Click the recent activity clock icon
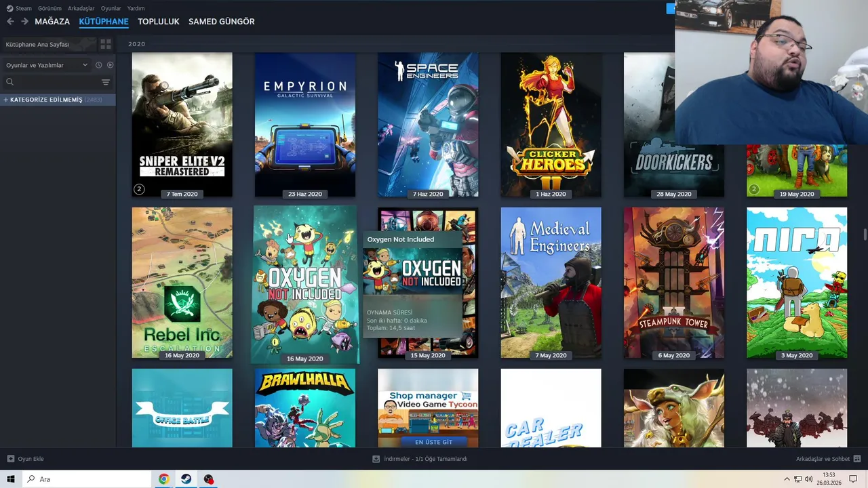Screen dimensions: 868x488 [98, 65]
